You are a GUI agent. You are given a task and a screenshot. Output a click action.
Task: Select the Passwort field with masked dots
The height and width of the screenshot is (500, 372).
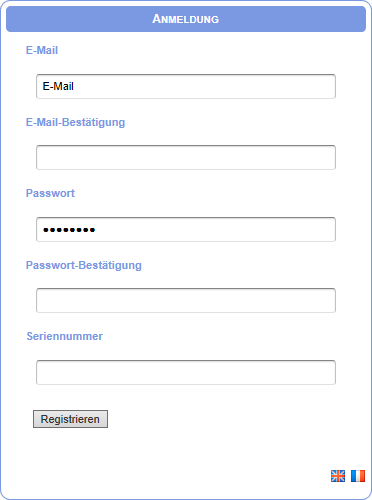(186, 229)
